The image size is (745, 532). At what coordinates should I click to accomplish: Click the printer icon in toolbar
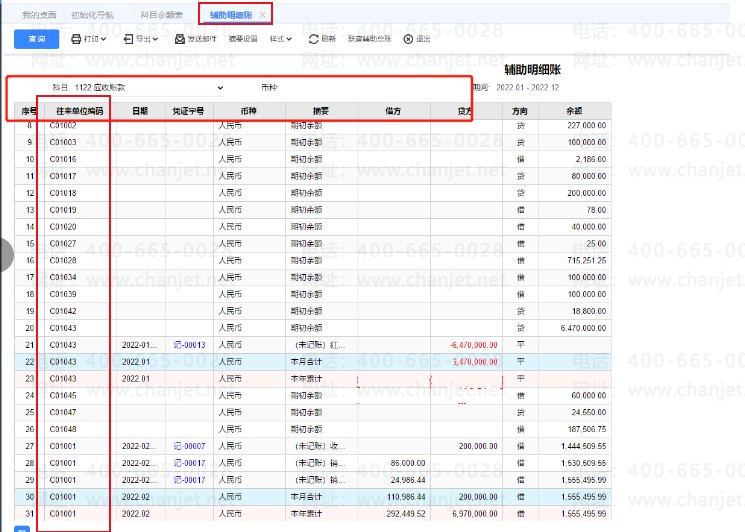pos(76,39)
